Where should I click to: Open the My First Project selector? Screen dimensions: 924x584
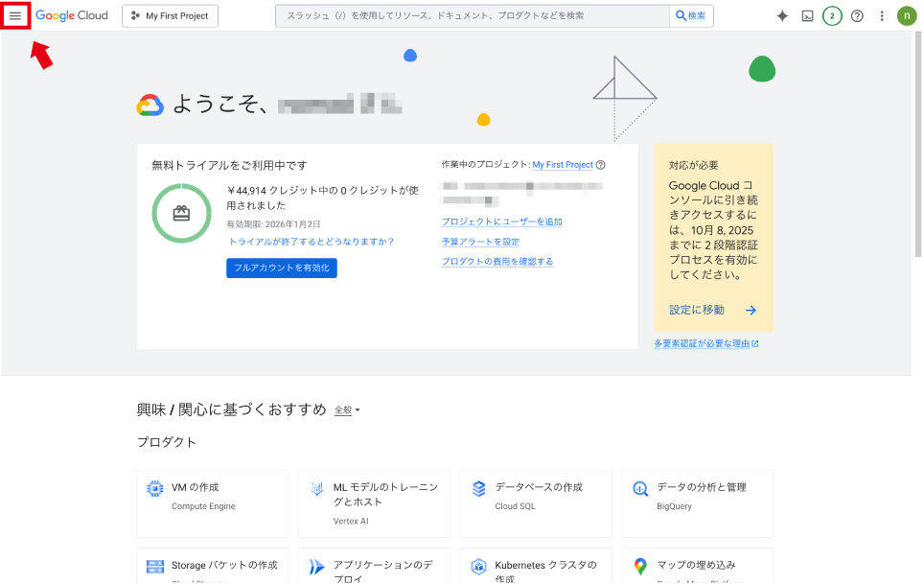point(171,16)
